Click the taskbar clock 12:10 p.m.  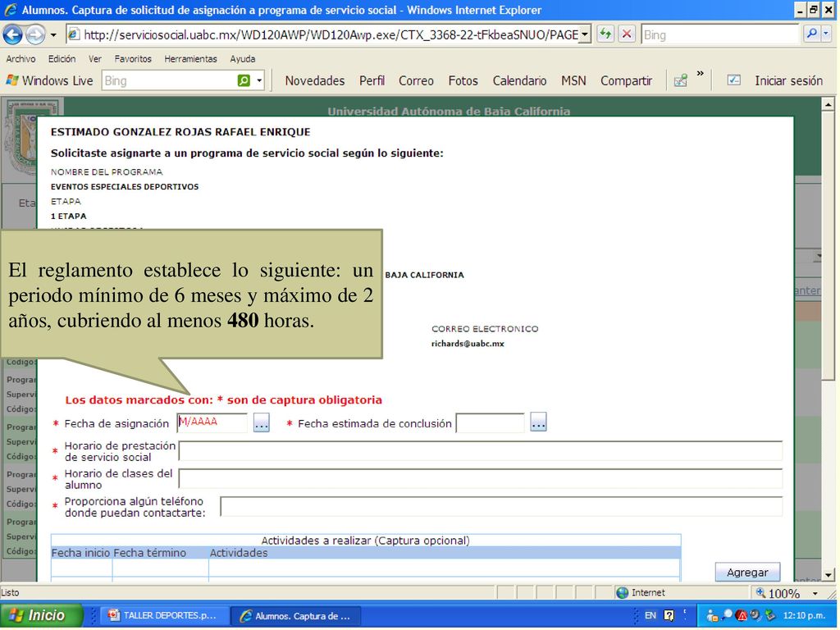[x=804, y=615]
